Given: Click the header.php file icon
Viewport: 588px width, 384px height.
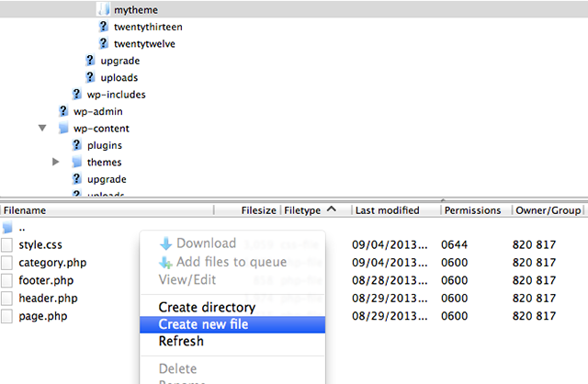Looking at the screenshot, I should click(6, 299).
